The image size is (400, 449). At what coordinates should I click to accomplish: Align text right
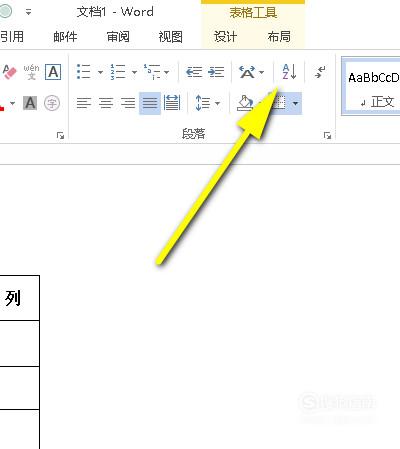pyautogui.click(x=128, y=103)
